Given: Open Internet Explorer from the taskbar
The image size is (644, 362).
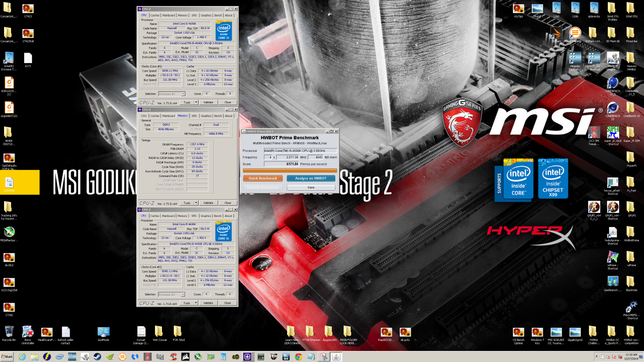Looking at the screenshot, I should (22, 357).
